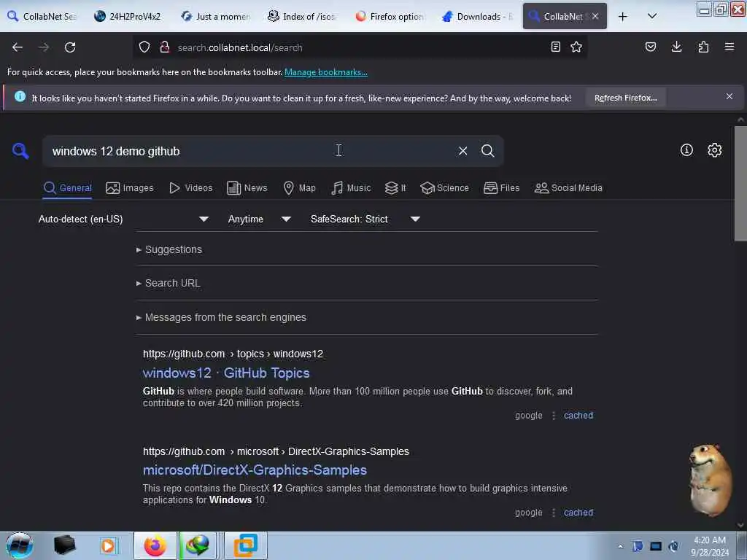Open the Manage bookmarks link
This screenshot has width=747, height=560.
tap(326, 72)
